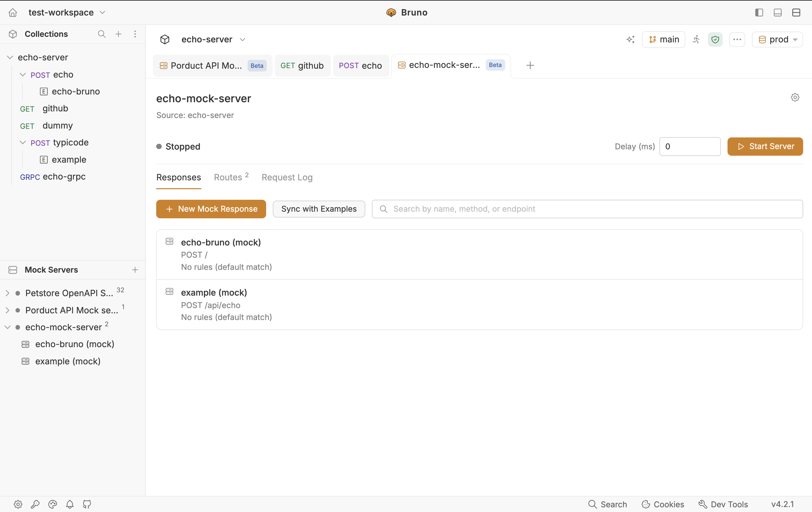Open the key icon in status bar
812x512 pixels.
click(35, 504)
